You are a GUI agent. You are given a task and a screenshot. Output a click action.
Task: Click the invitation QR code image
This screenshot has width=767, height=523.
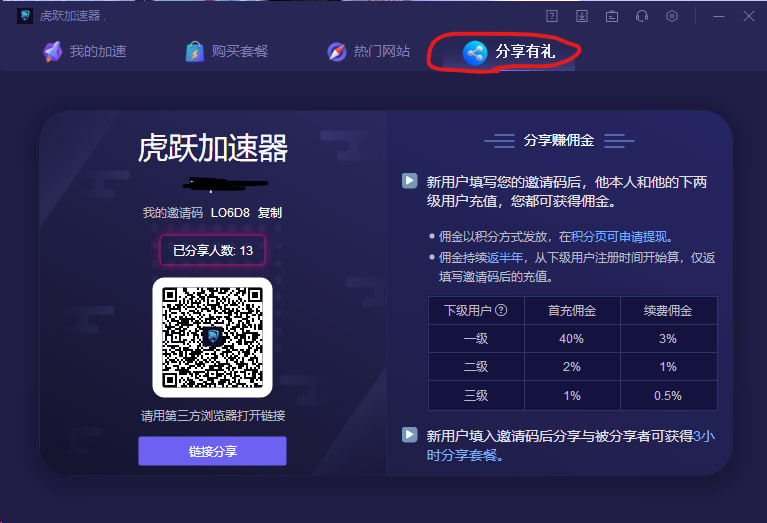tap(212, 338)
